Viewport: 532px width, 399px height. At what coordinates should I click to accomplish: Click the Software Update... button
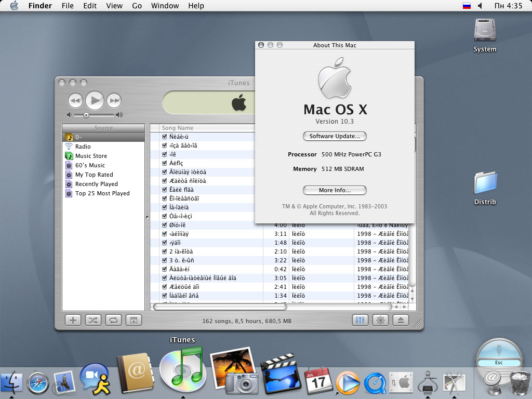335,136
